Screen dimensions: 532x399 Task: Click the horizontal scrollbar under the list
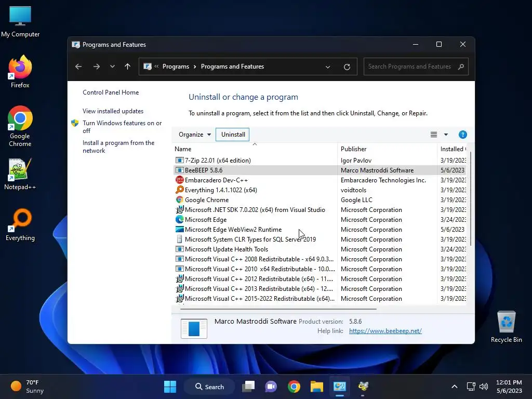coord(278,309)
